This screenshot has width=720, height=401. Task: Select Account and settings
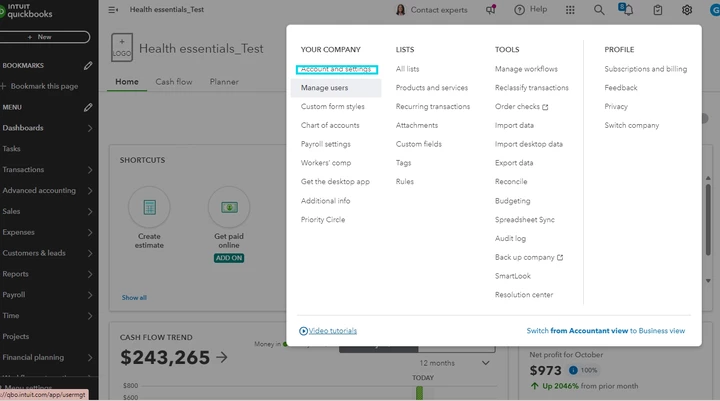337,69
